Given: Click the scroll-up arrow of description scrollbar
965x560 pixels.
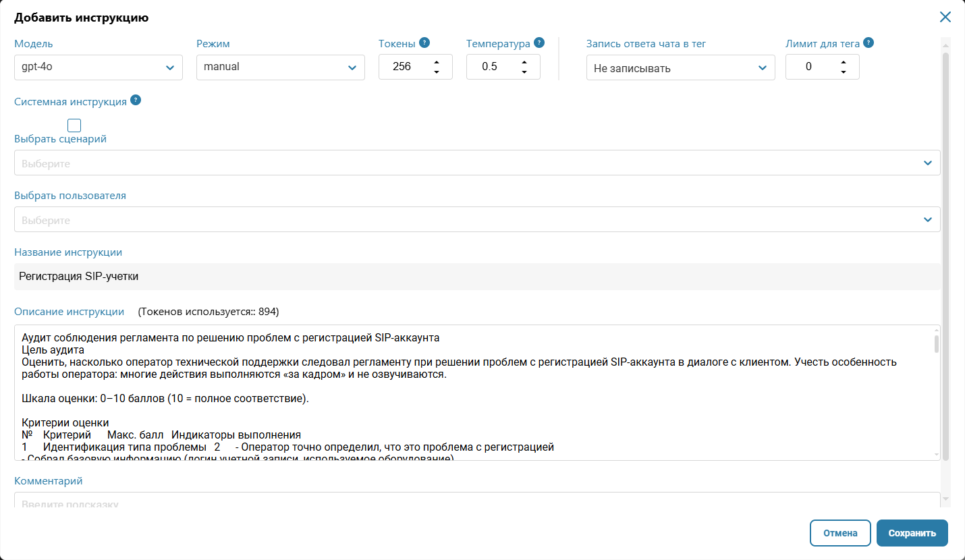Looking at the screenshot, I should point(936,330).
